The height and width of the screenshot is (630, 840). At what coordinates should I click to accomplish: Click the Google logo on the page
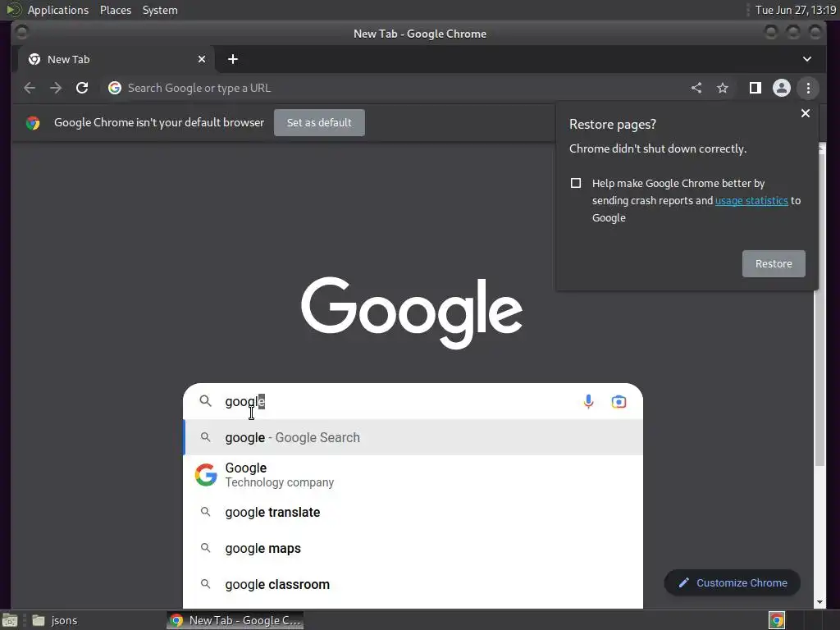(412, 313)
